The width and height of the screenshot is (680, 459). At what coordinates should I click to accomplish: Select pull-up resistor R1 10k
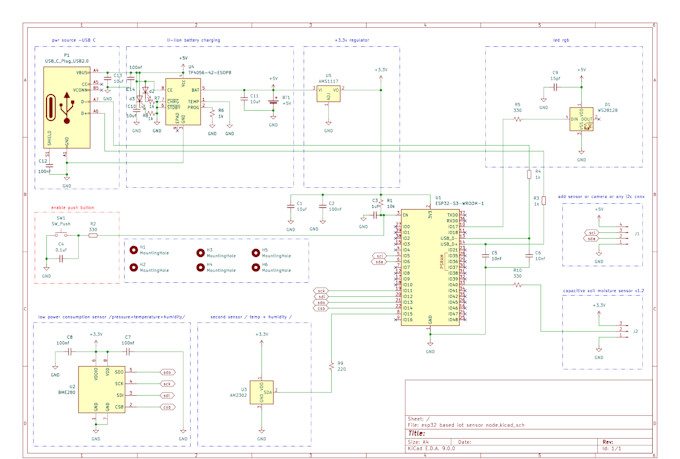pos(381,203)
